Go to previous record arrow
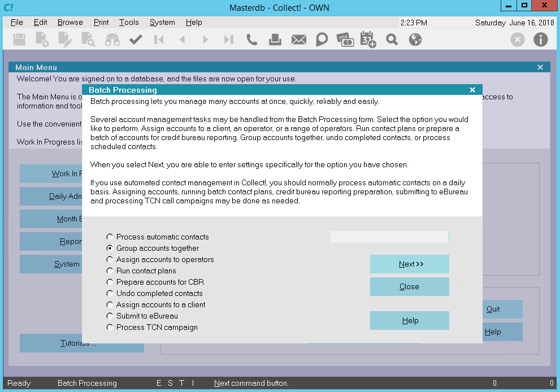The image size is (560, 392). [182, 40]
